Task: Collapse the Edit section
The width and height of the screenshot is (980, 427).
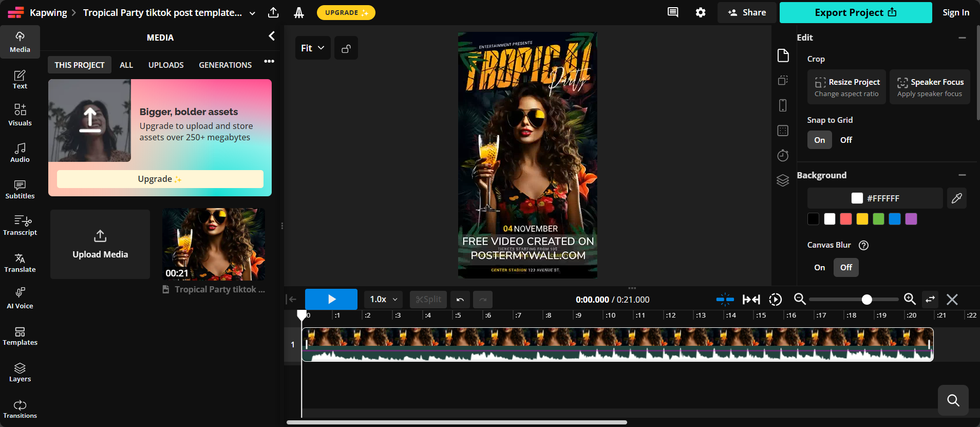Action: coord(962,38)
